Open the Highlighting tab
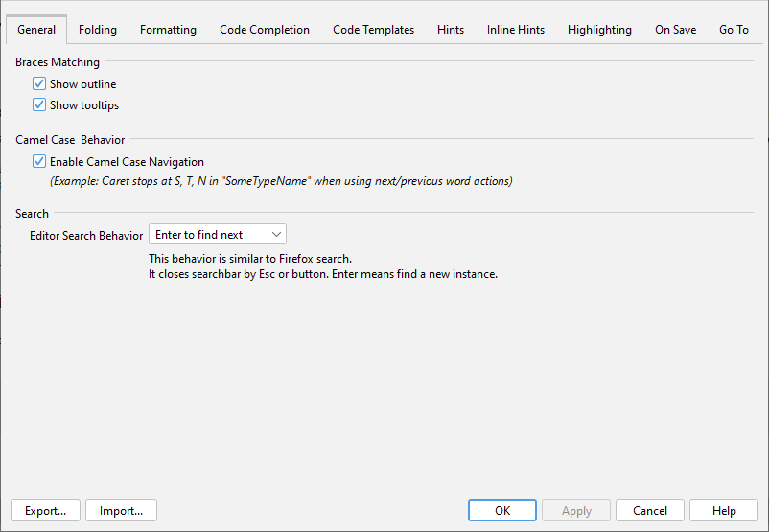Viewport: 769px width, 532px height. 599,30
